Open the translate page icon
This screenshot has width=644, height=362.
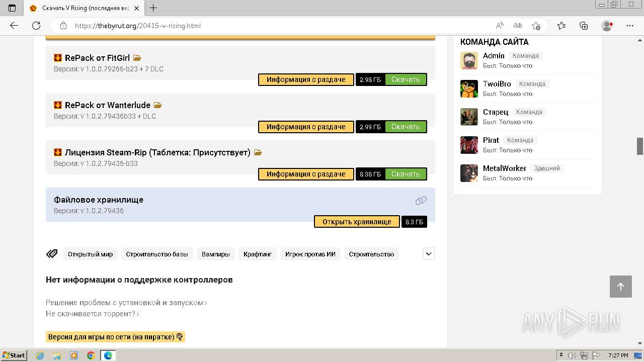[x=518, y=26]
